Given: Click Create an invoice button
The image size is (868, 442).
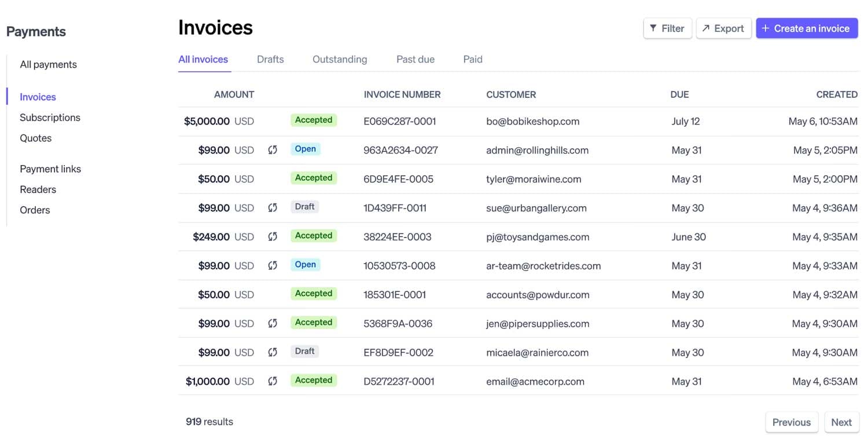Looking at the screenshot, I should coord(806,28).
